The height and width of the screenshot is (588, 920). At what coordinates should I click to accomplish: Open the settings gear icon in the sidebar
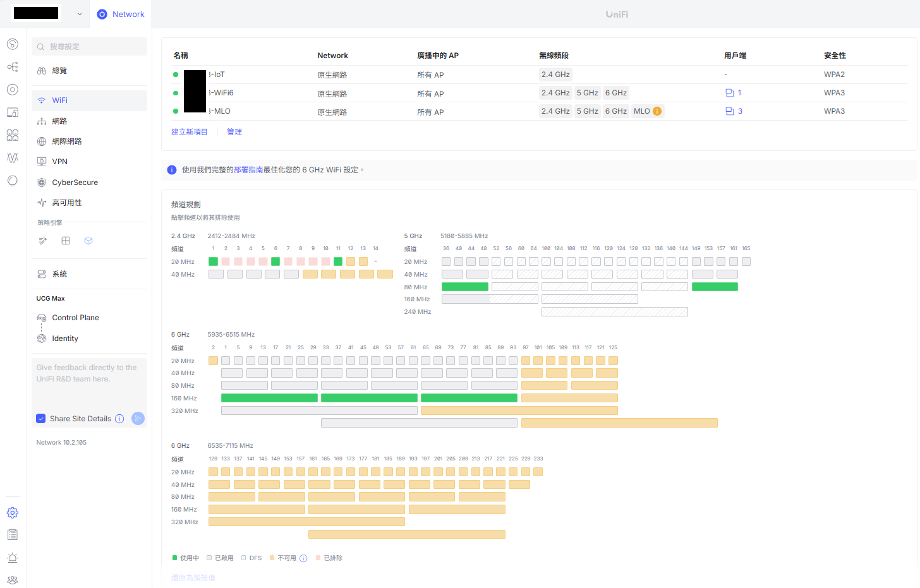pyautogui.click(x=13, y=513)
